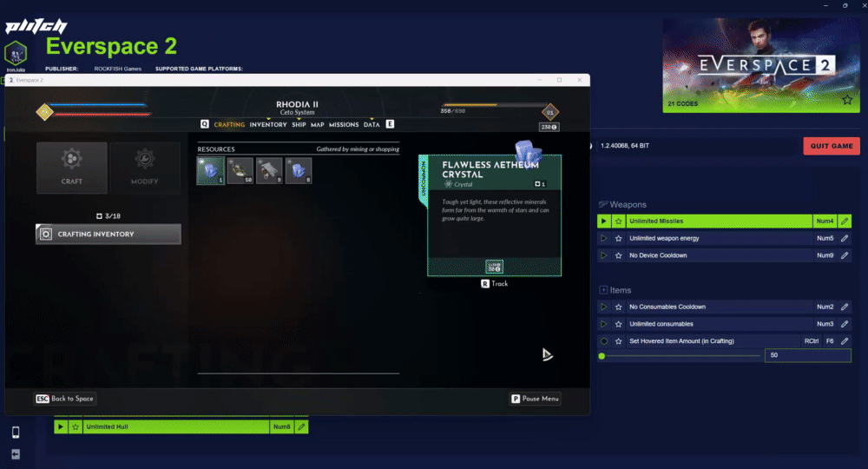Edit hotkey for Unlimited weapon energy
Viewport: 868px width, 469px height.
(x=845, y=238)
